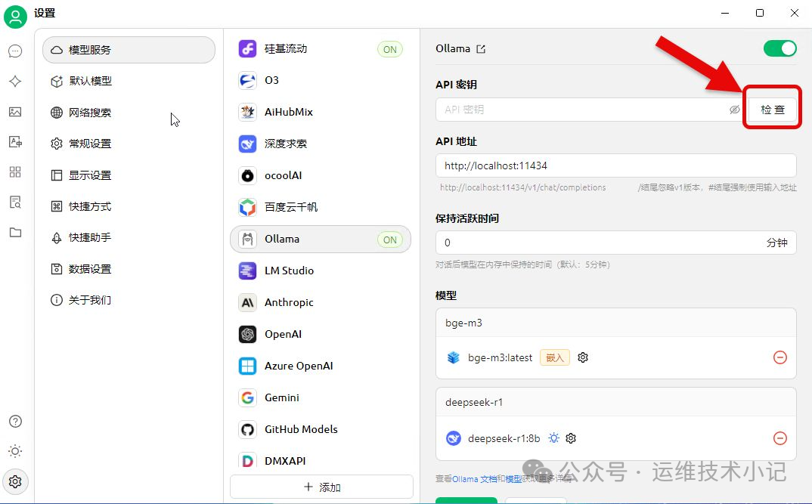Show the API key with eye icon

pyautogui.click(x=734, y=110)
